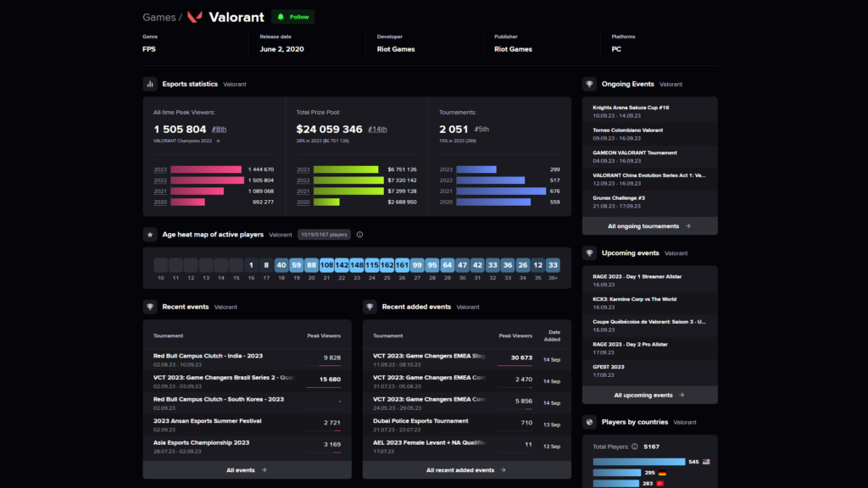This screenshot has height=488, width=868.
Task: Select the Esports statistics bar chart icon
Action: click(150, 83)
